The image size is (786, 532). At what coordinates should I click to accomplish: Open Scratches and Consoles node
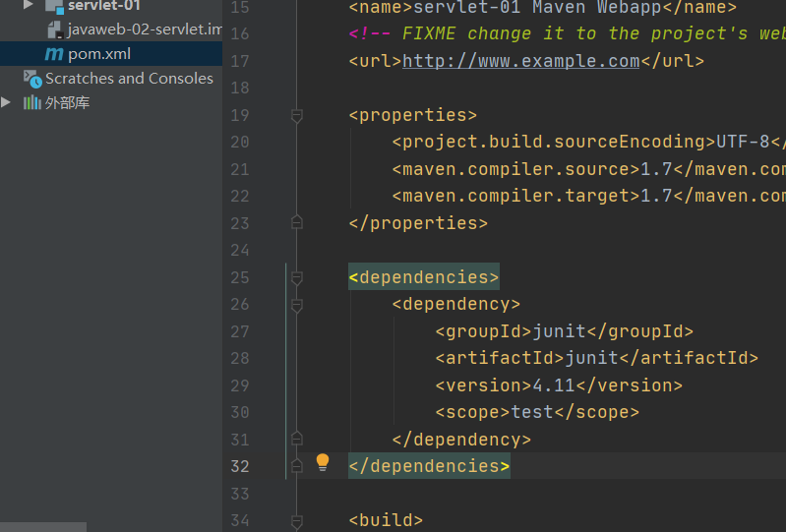[129, 78]
